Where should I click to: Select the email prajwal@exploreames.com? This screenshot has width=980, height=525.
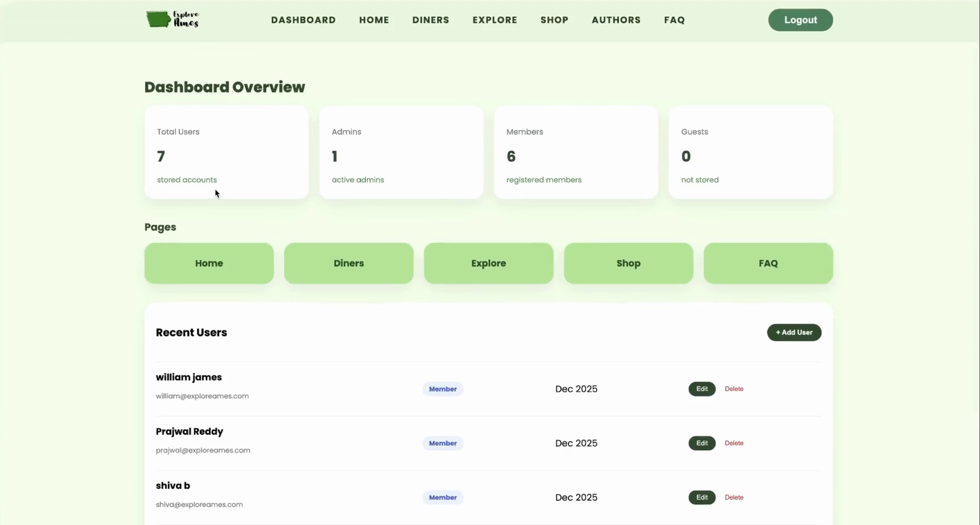coord(203,450)
